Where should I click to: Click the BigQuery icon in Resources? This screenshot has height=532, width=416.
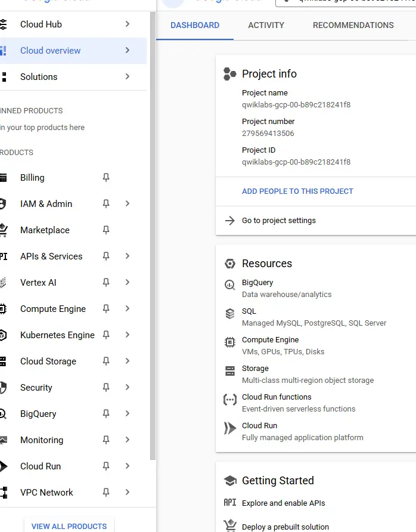[230, 284]
